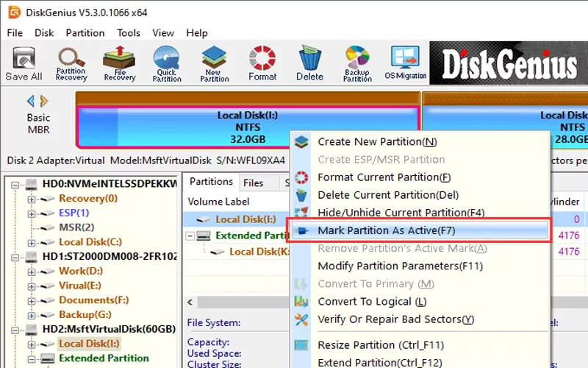
Task: Open the Partition Recovery tool
Action: (71, 64)
